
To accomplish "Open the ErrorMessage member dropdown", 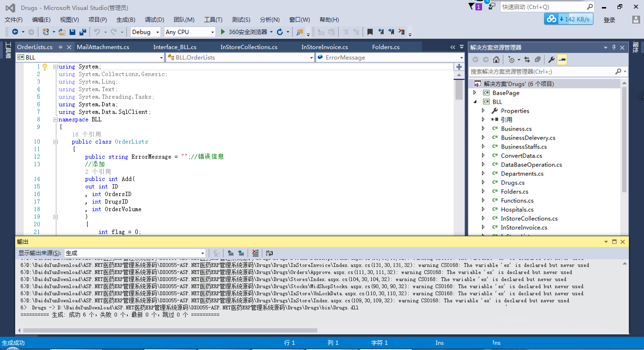I will [x=390, y=57].
